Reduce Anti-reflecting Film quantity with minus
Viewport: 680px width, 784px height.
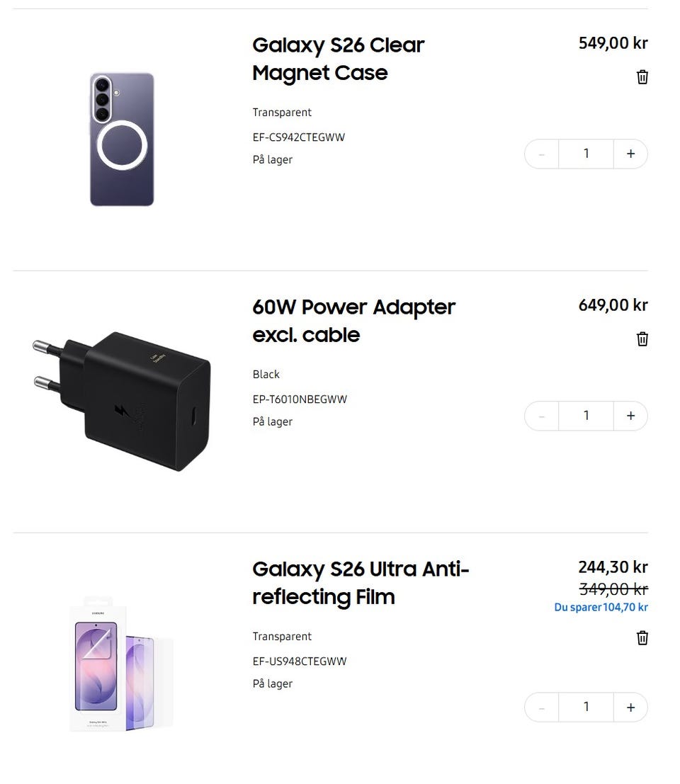[x=542, y=707]
